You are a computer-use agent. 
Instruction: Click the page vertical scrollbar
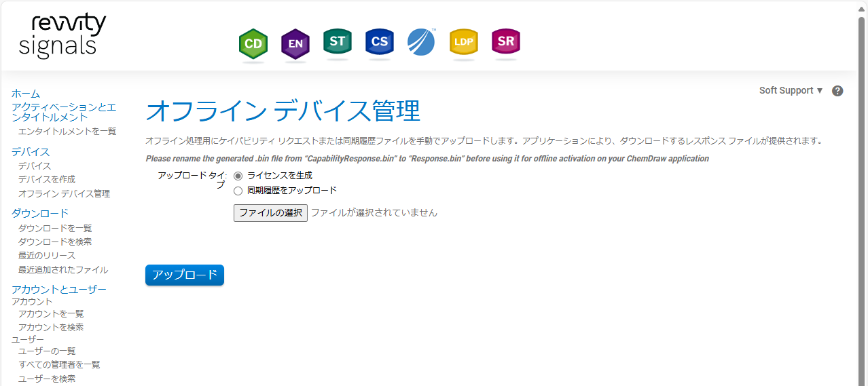pyautogui.click(x=862, y=204)
